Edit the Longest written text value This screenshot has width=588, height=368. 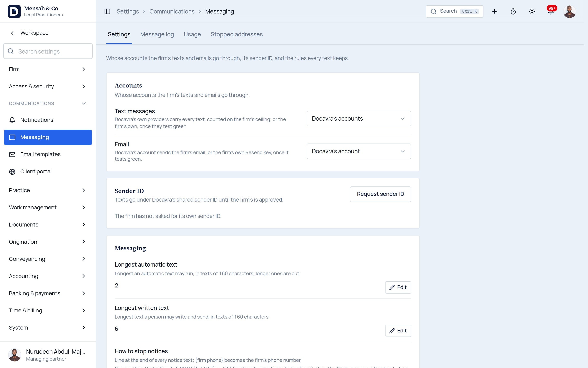pos(398,331)
